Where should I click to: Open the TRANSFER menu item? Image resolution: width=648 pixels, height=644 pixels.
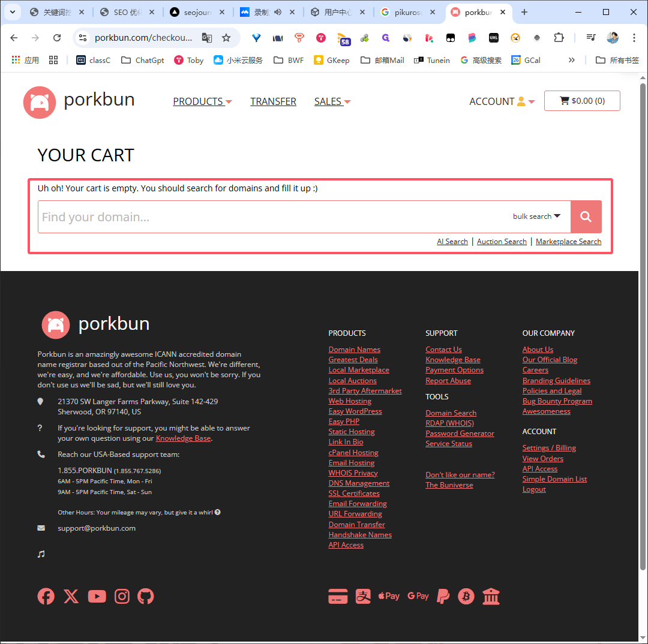pos(273,101)
